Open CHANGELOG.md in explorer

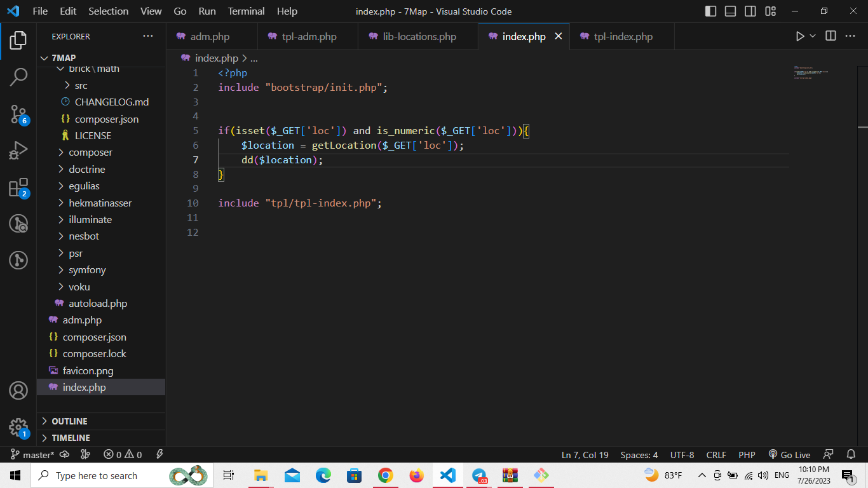coord(101,102)
